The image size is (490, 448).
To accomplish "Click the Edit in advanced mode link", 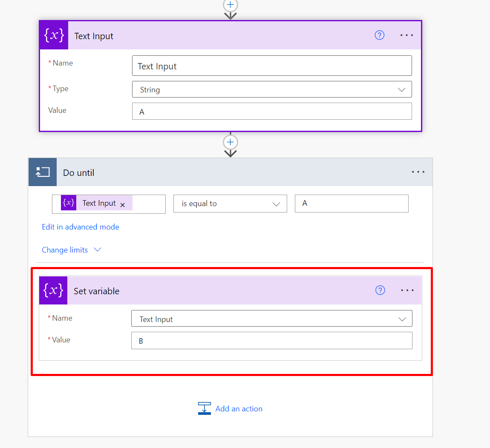I will 81,227.
